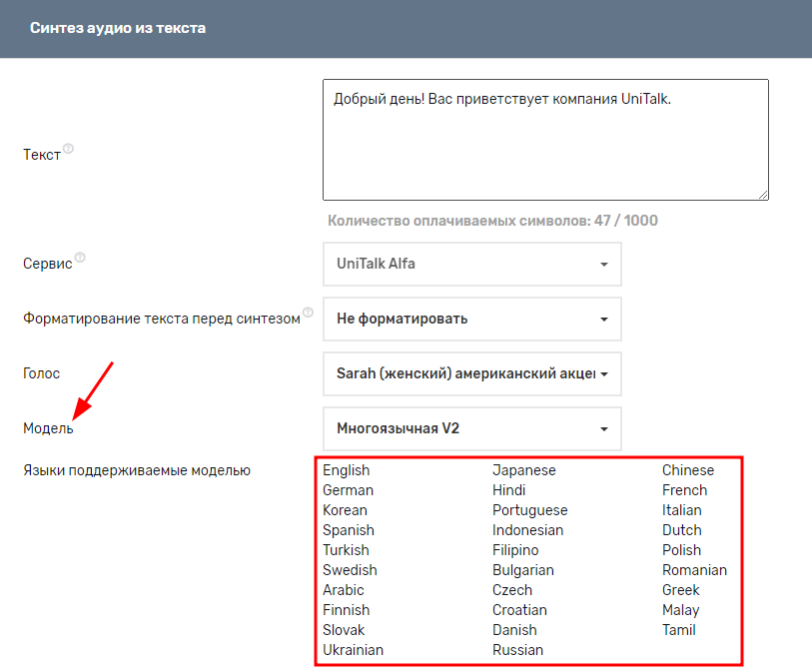The height and width of the screenshot is (672, 812).
Task: Click the help icon beside Сервис label
Action: pyautogui.click(x=80, y=258)
